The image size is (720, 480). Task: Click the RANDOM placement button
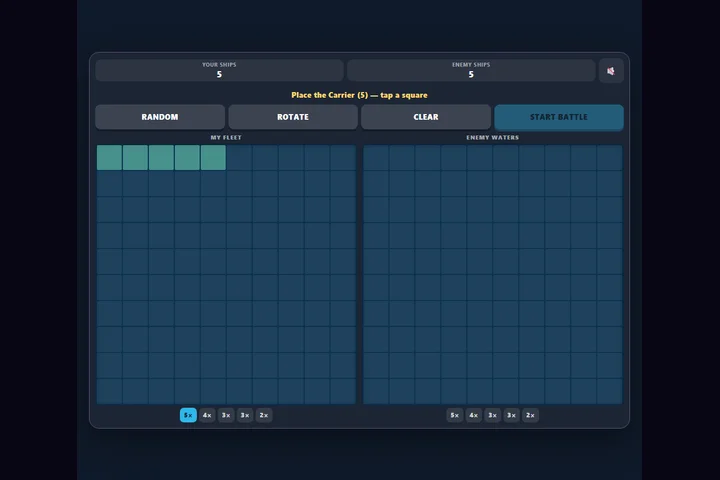point(160,117)
